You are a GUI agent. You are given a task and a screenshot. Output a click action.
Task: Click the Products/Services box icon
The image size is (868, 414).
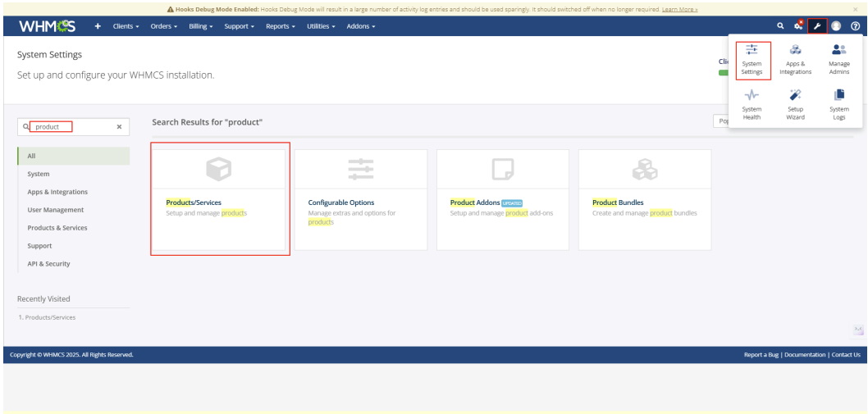click(219, 169)
